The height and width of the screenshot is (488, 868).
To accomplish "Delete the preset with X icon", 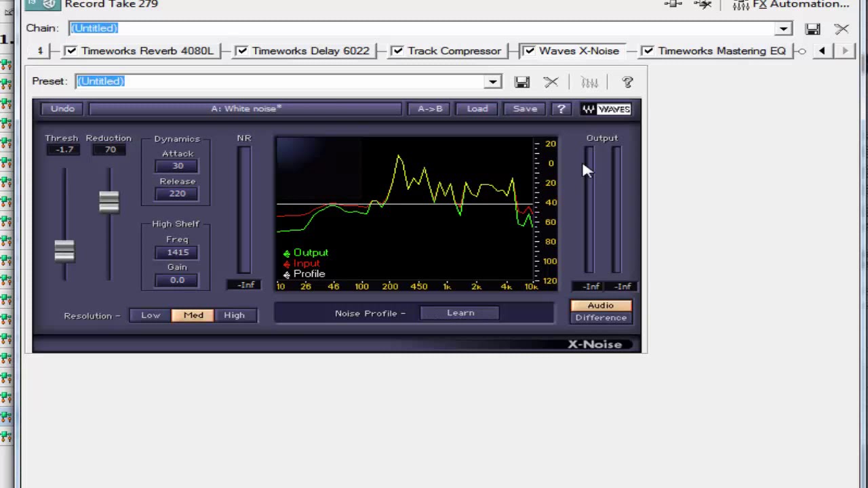I will [551, 82].
